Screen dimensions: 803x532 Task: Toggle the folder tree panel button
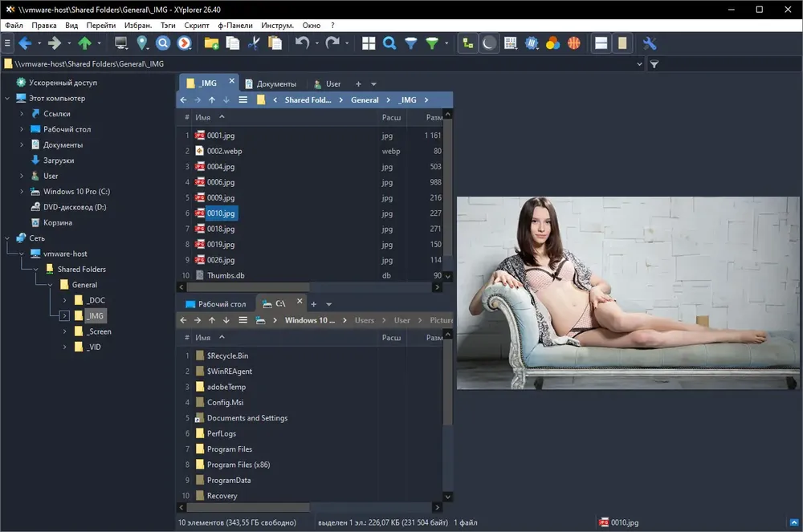[x=468, y=43]
